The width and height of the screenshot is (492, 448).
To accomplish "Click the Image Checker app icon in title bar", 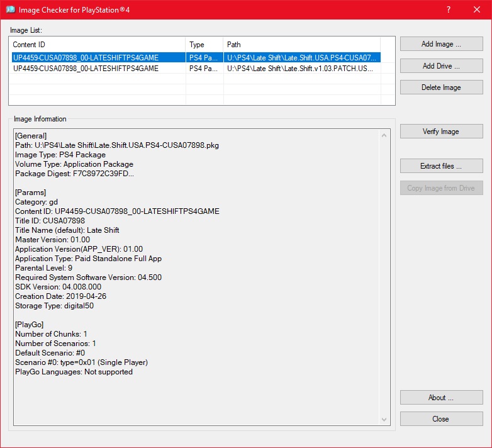I will point(10,9).
